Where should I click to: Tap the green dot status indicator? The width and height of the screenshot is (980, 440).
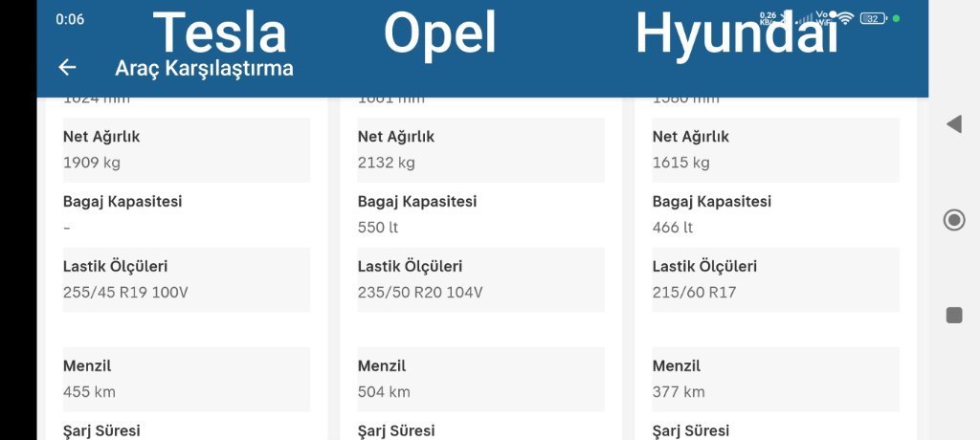[897, 18]
